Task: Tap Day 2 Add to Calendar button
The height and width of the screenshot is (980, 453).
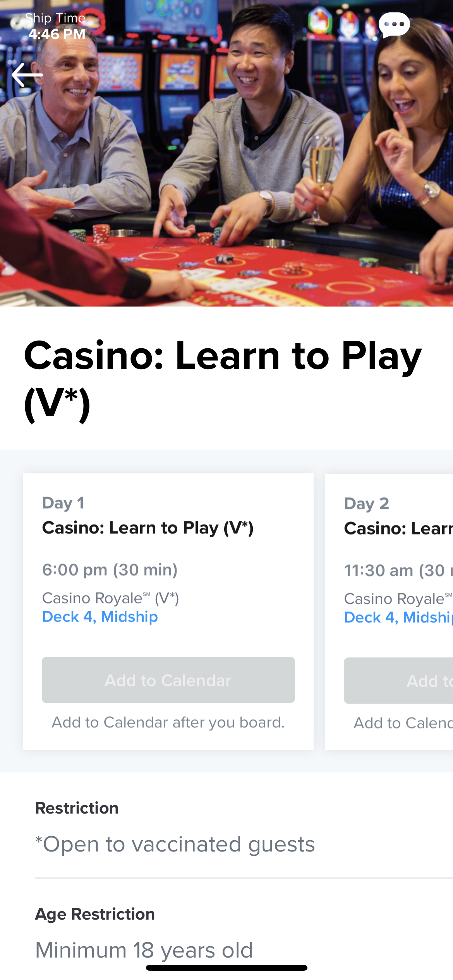Action: tap(398, 681)
